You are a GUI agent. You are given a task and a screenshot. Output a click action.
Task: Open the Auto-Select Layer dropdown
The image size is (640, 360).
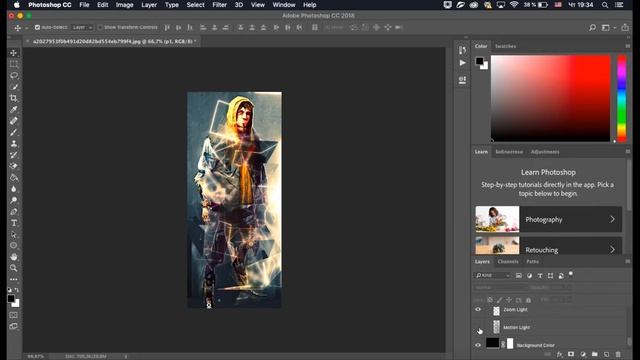tap(82, 27)
